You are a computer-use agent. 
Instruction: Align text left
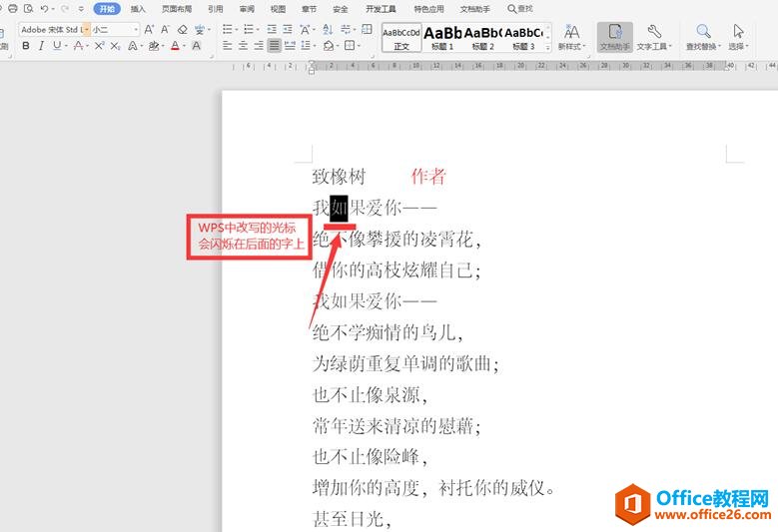228,46
